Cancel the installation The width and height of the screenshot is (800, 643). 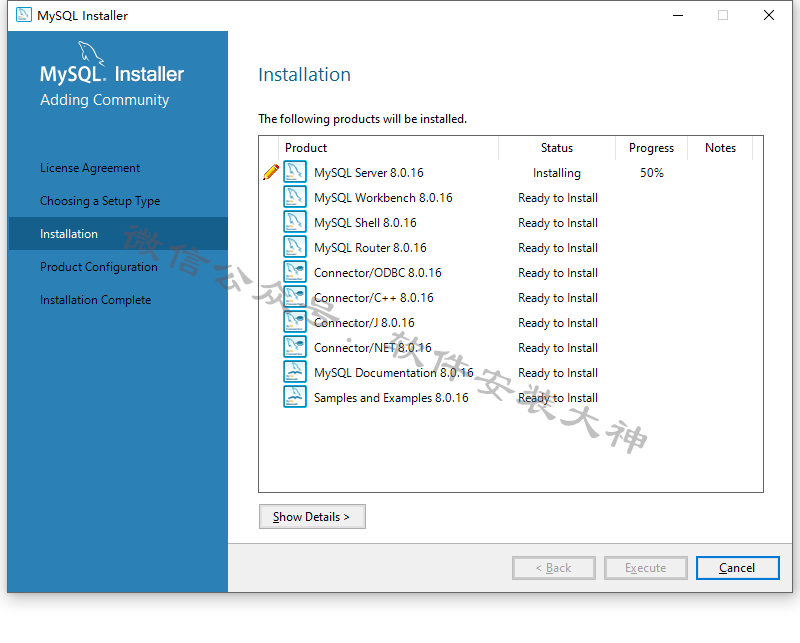[x=737, y=568]
